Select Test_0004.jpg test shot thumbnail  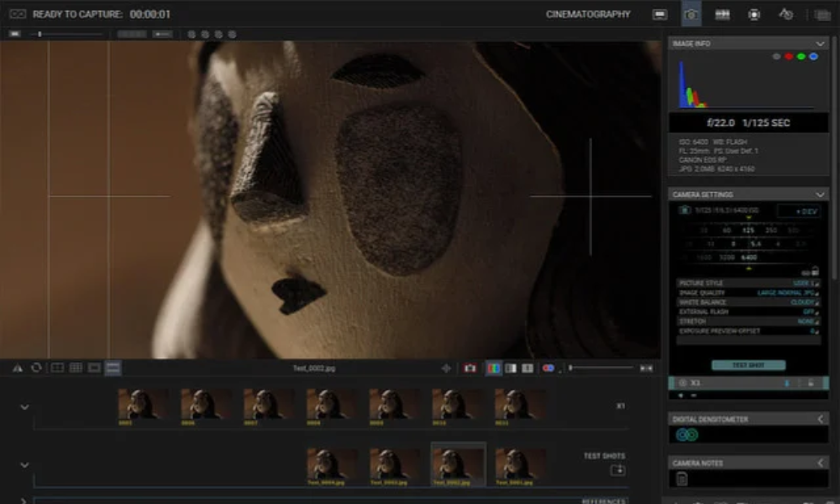point(332,466)
